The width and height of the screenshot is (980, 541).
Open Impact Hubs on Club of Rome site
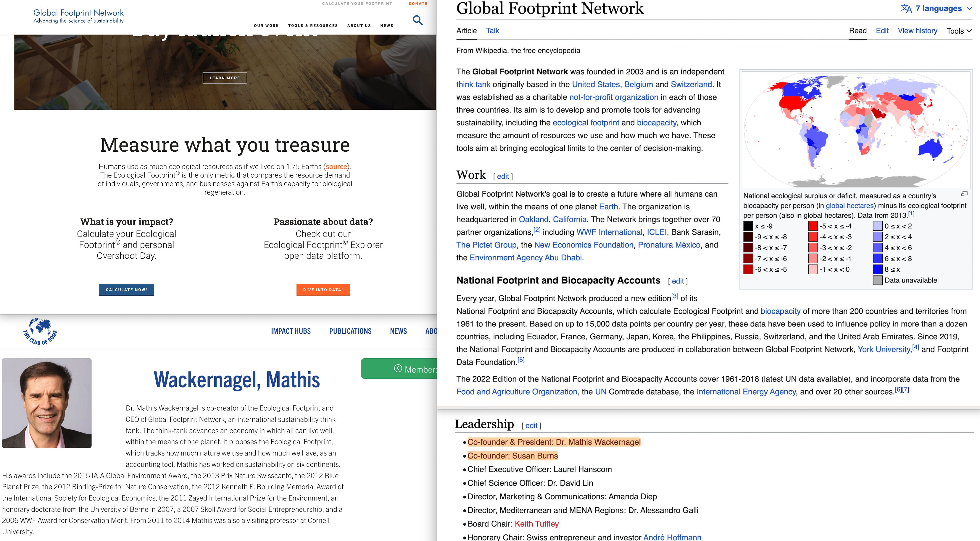point(291,331)
